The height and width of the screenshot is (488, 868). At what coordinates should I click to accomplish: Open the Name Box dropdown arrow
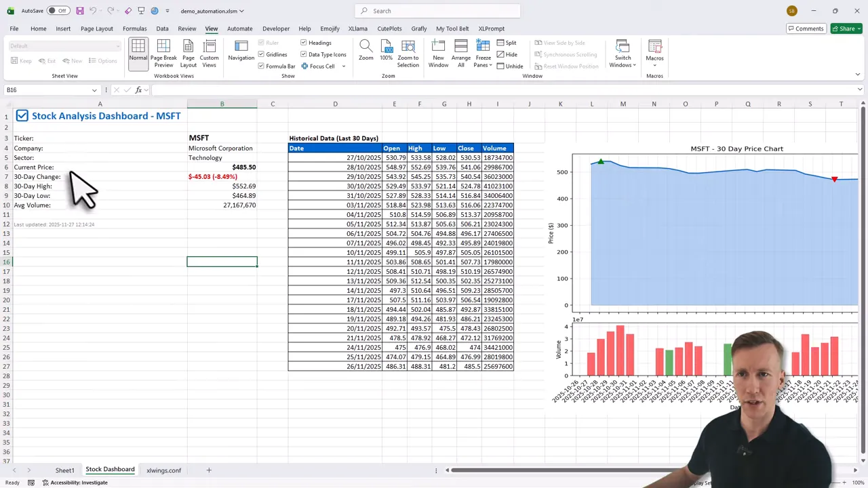click(x=94, y=90)
